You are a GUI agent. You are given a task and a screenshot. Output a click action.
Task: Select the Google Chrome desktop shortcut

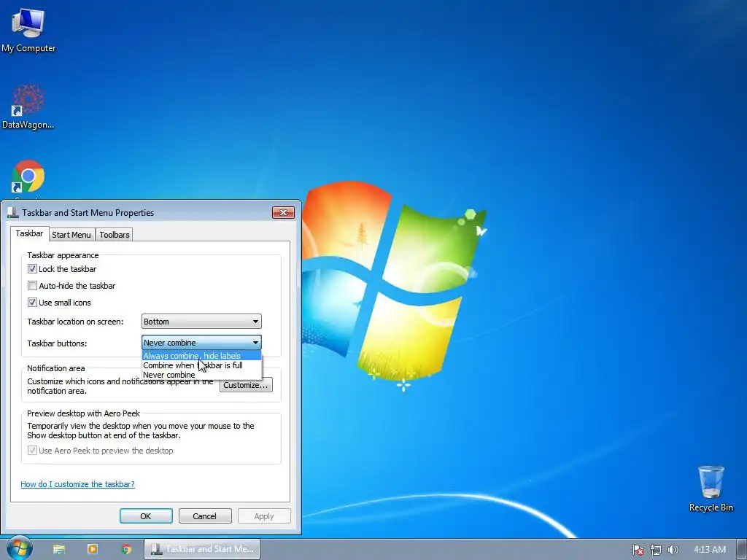[28, 177]
